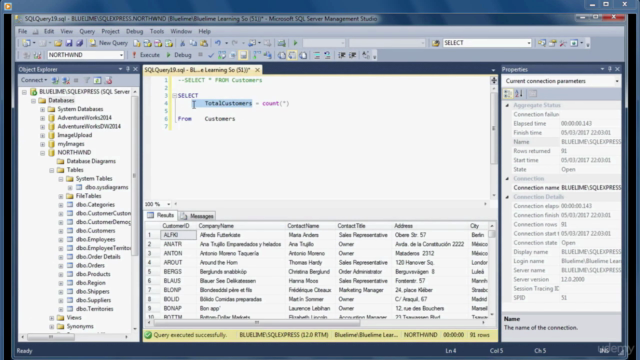The width and height of the screenshot is (640, 360).
Task: Click the Database Engine Query icon
Action: [x=137, y=43]
